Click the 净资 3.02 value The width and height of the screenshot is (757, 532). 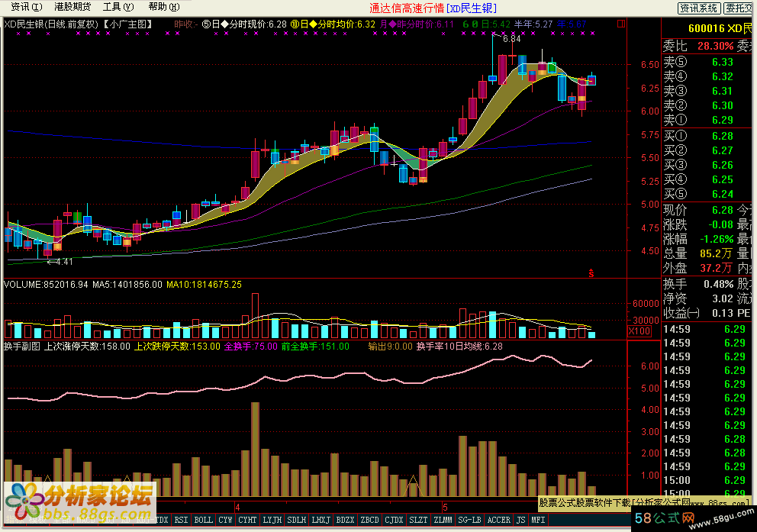(722, 298)
